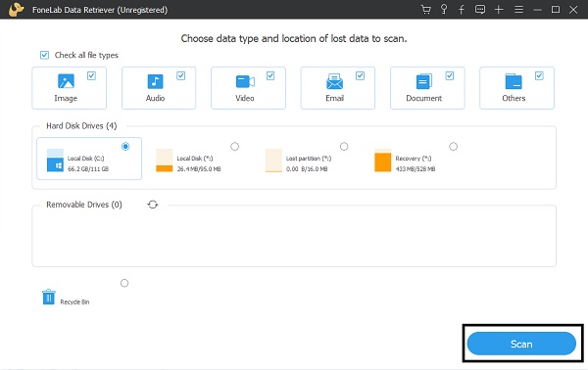The width and height of the screenshot is (588, 370).
Task: Start scanning with the Scan button
Action: pos(521,344)
